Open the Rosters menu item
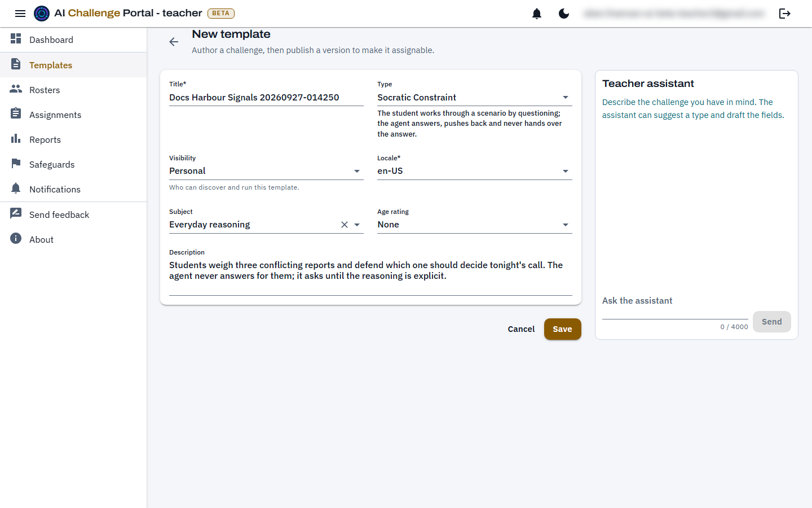This screenshot has height=508, width=812. pos(73,90)
